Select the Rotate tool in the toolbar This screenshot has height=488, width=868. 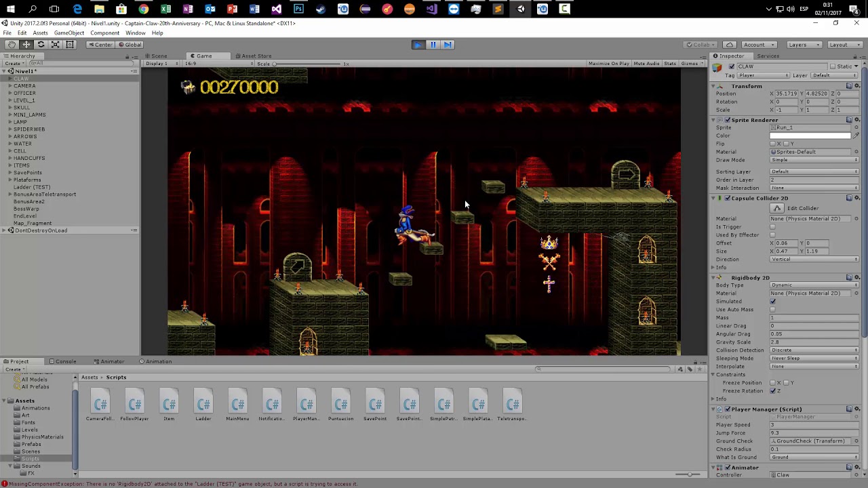click(41, 45)
